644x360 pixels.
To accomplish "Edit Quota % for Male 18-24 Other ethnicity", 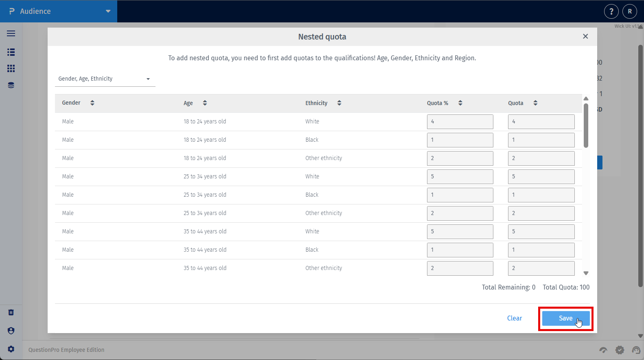I will 460,158.
